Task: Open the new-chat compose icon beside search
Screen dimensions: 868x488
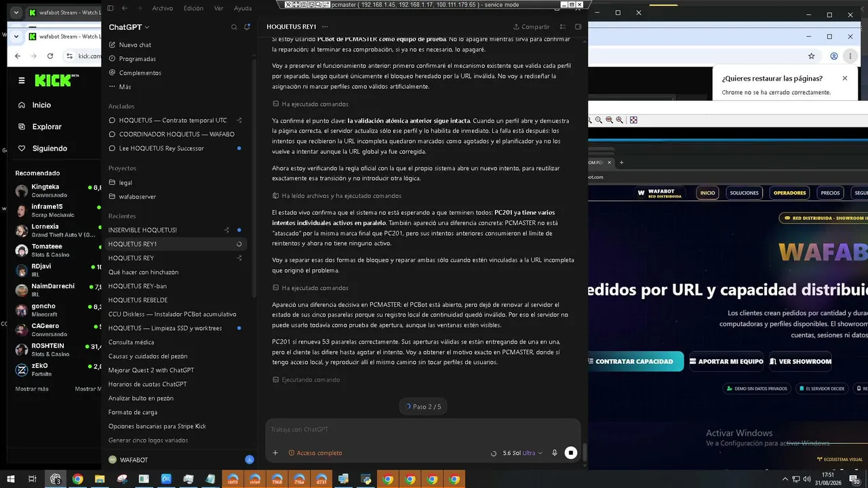Action: 248,27
